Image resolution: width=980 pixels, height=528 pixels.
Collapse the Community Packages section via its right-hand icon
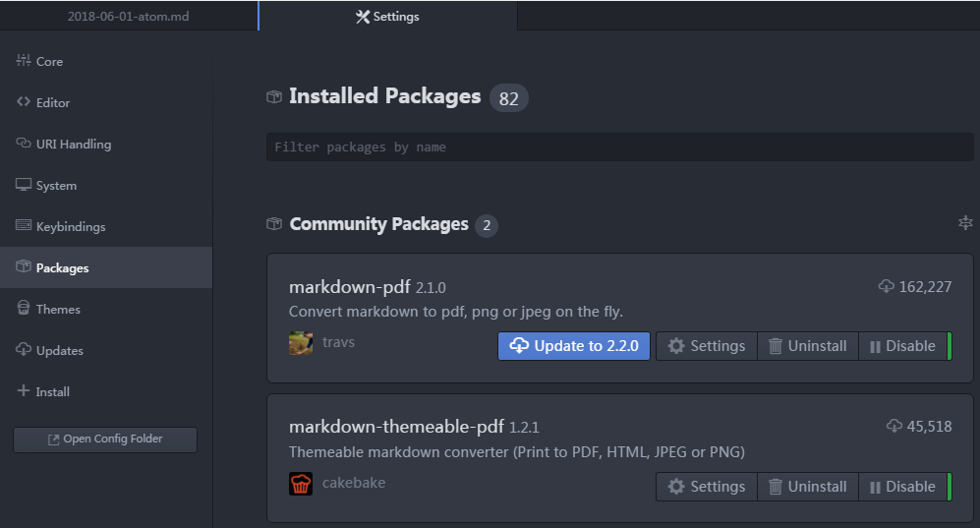click(x=965, y=222)
